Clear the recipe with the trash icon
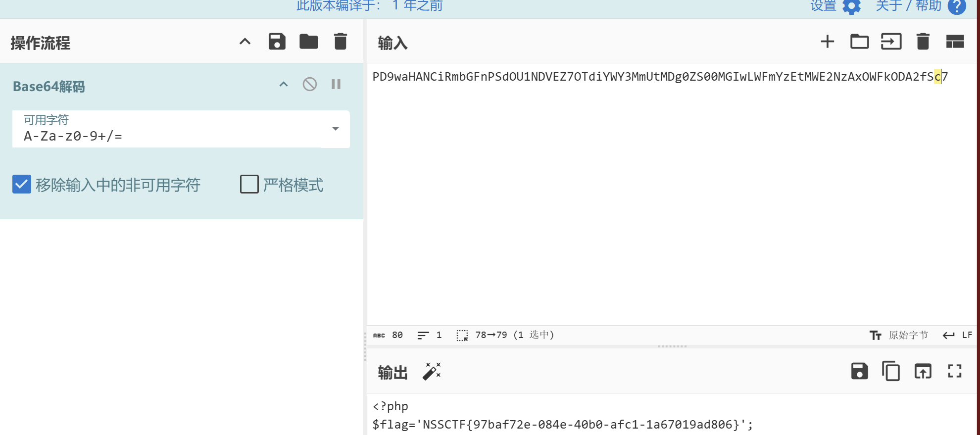Viewport: 980px width, 435px height. click(340, 42)
